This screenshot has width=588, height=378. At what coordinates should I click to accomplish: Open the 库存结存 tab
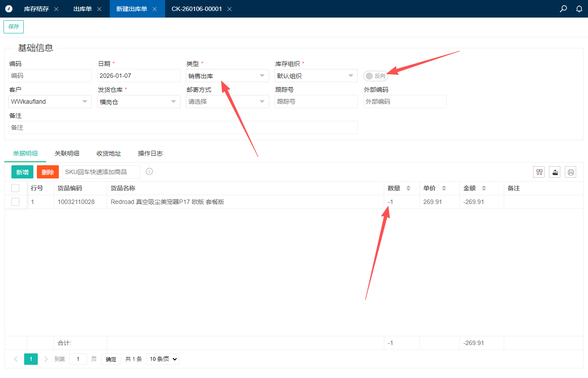[x=36, y=9]
